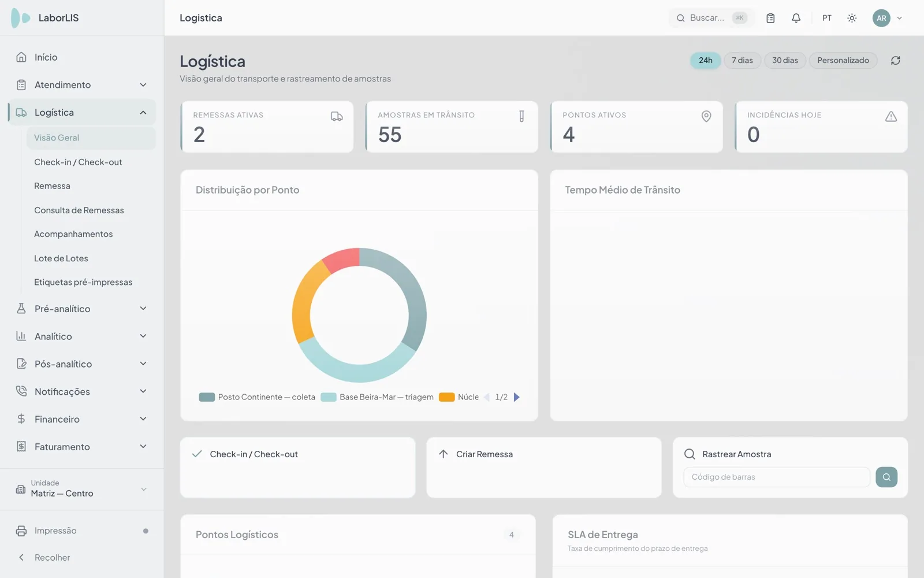Image resolution: width=924 pixels, height=578 pixels.
Task: Collapse sidebar with Recolher
Action: tap(81, 558)
